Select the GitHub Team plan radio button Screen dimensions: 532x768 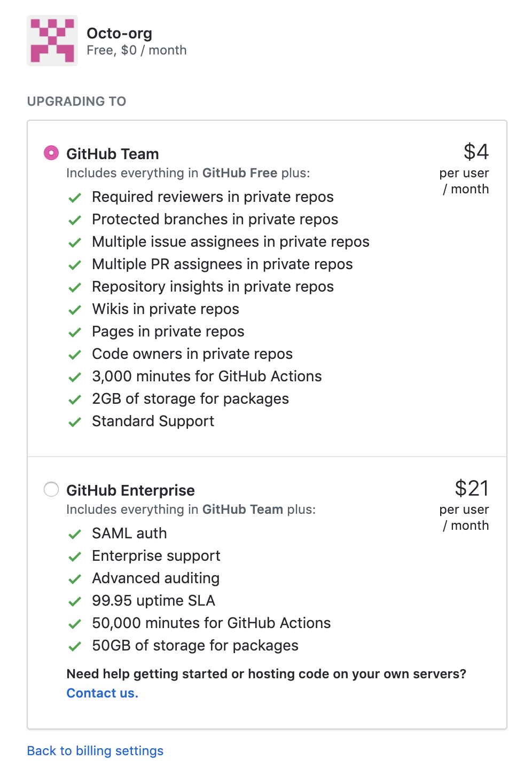51,153
